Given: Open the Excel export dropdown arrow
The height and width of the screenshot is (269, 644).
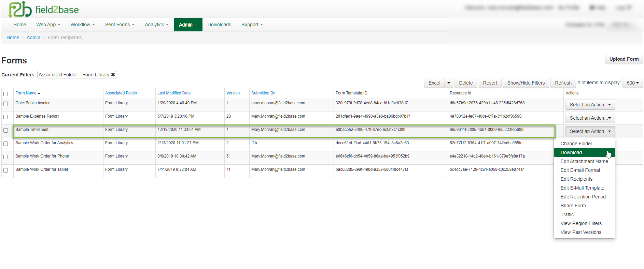Looking at the screenshot, I should click(449, 83).
